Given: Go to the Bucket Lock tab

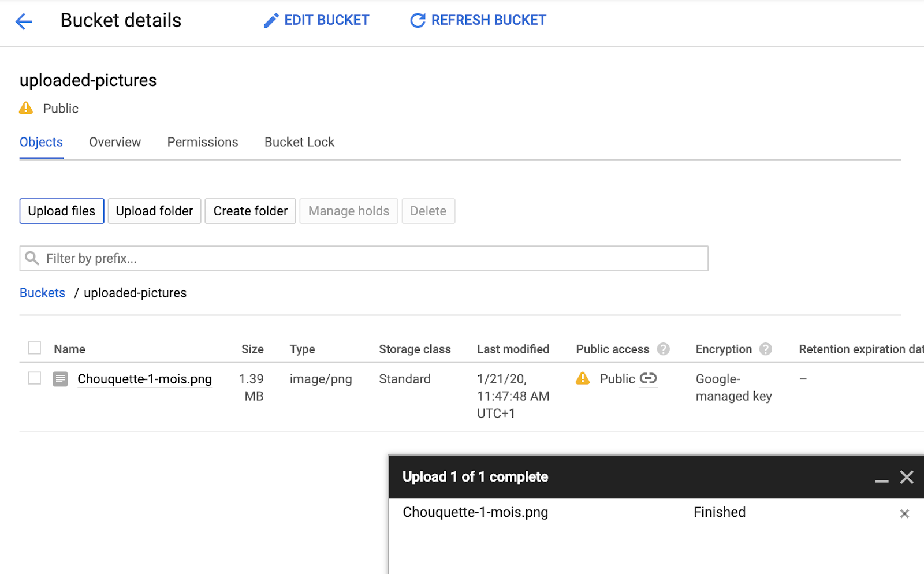Looking at the screenshot, I should click(299, 142).
